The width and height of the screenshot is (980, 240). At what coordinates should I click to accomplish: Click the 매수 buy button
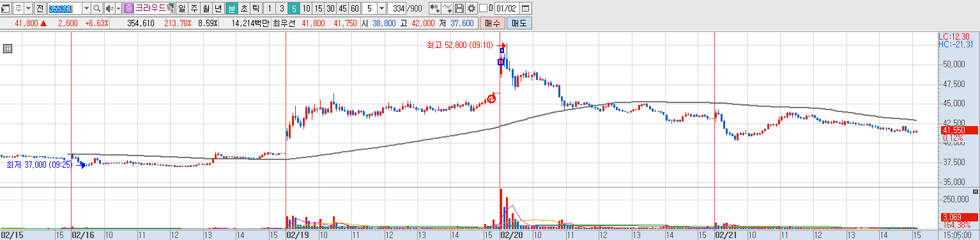click(492, 23)
